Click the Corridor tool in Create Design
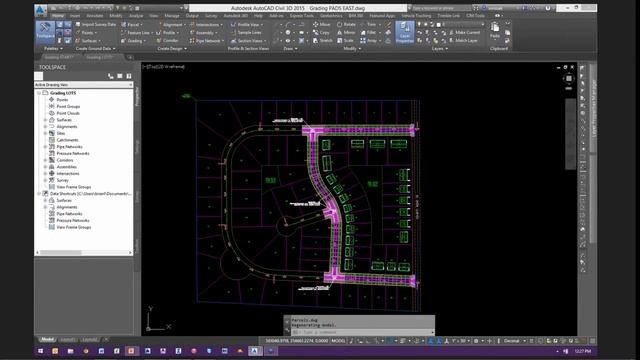This screenshot has height=360, width=640. point(167,41)
